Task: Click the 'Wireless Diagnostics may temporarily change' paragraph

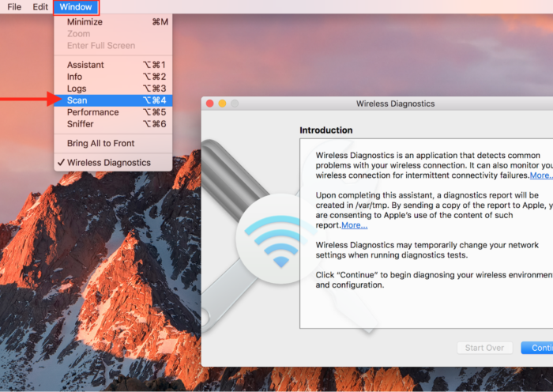Action: [x=427, y=250]
